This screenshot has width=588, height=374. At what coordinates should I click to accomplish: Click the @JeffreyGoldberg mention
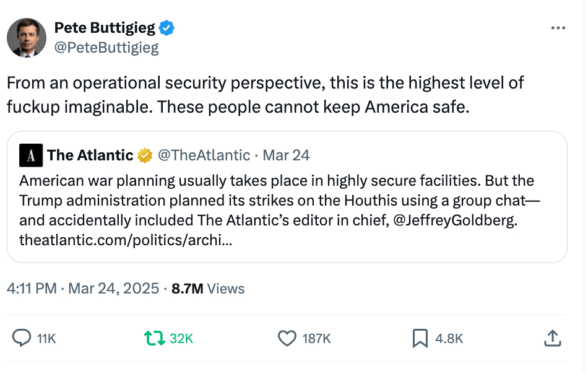455,221
